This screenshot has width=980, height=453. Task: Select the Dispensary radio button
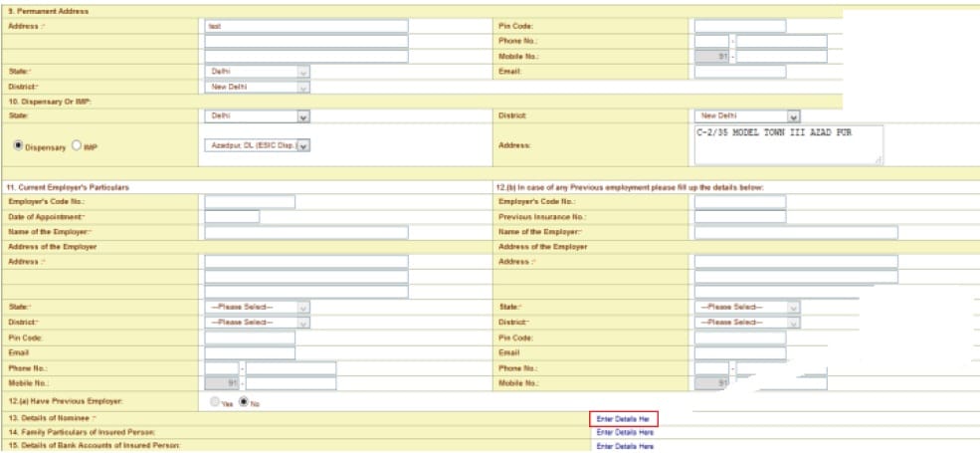click(15, 146)
